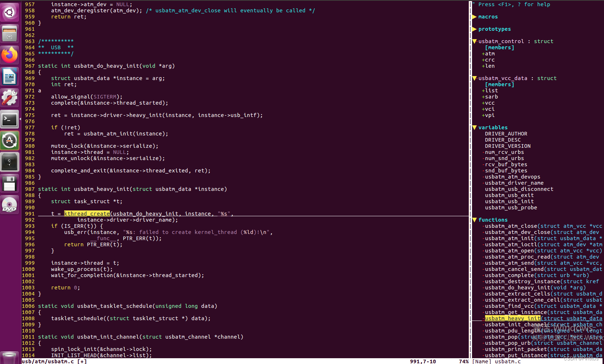Jump to usbatm_atm_close function tag
The width and height of the screenshot is (604, 364).
(x=511, y=226)
